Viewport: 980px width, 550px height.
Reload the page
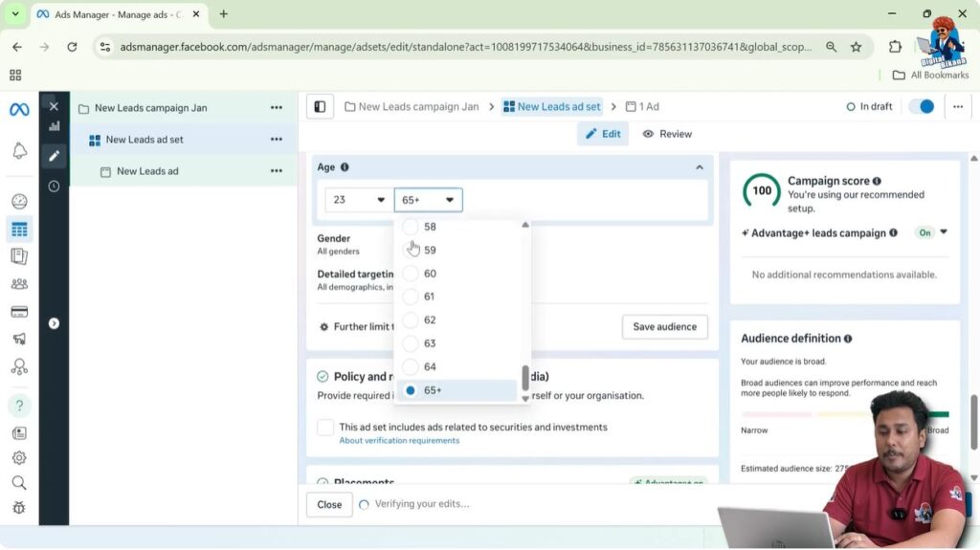pyautogui.click(x=72, y=47)
